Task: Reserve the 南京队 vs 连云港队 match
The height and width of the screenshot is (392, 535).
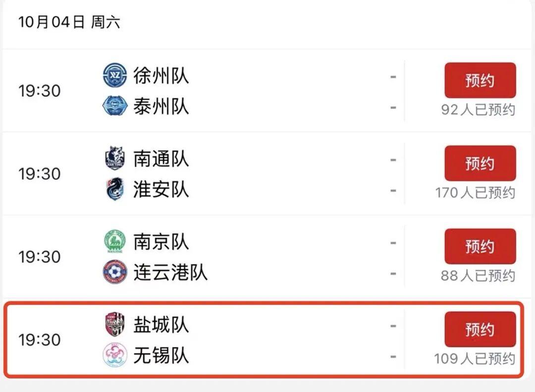Action: tap(480, 246)
